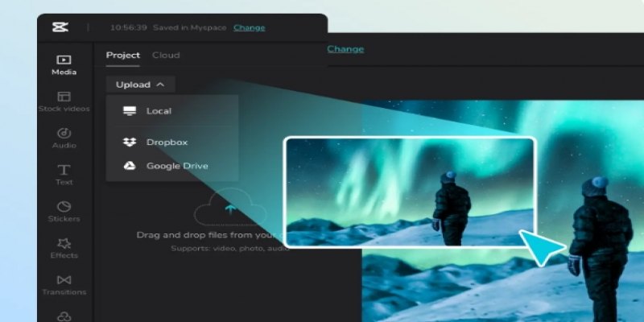Screen dimensions: 644x322
Task: Click the 10:56:39 timestamp text
Action: pos(128,27)
